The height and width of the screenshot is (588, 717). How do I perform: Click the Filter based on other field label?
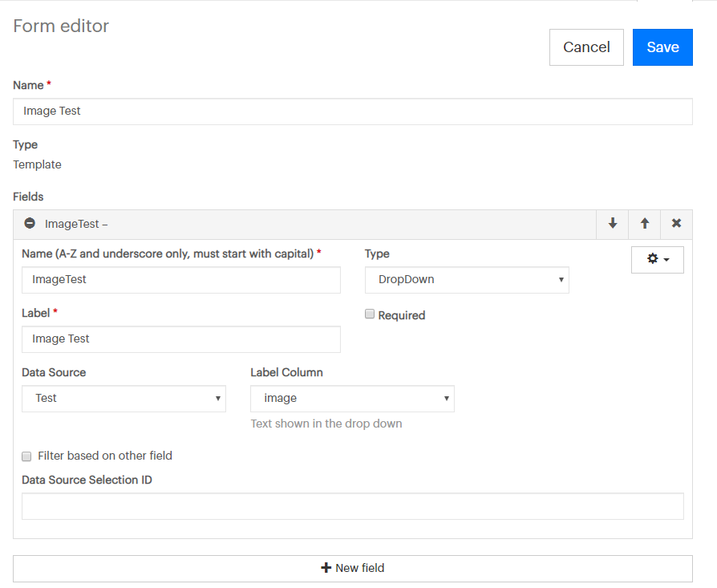pos(105,456)
